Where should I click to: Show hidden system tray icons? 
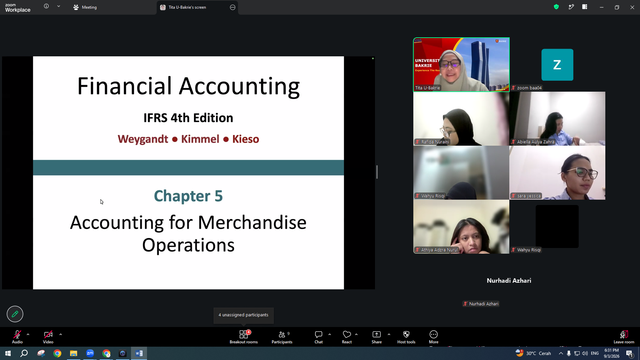coord(560,353)
